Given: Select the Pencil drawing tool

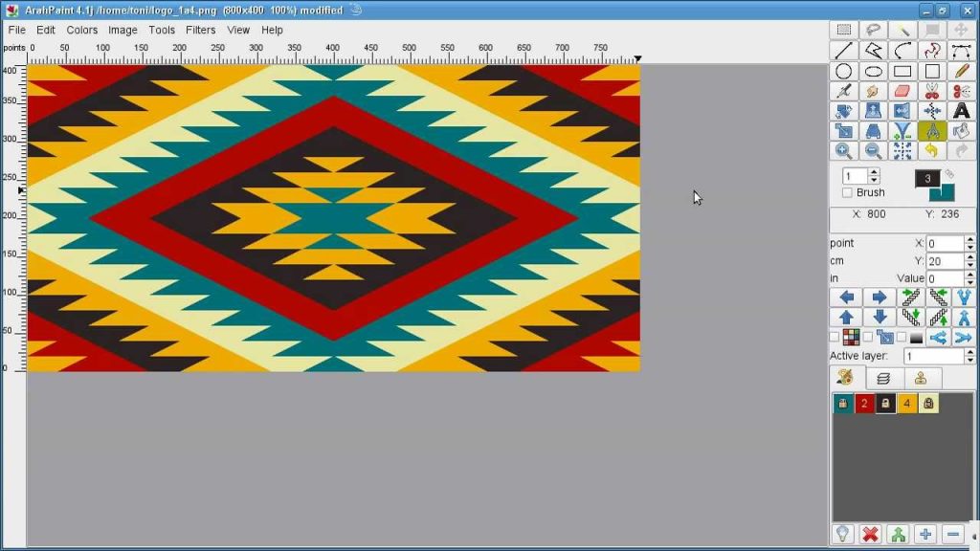Looking at the screenshot, I should point(960,72).
